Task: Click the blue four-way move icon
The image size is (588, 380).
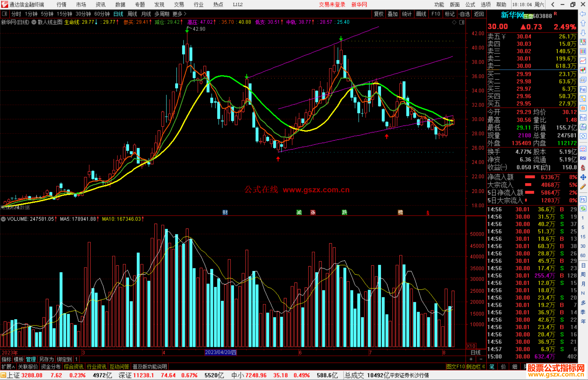Action: (x=583, y=177)
